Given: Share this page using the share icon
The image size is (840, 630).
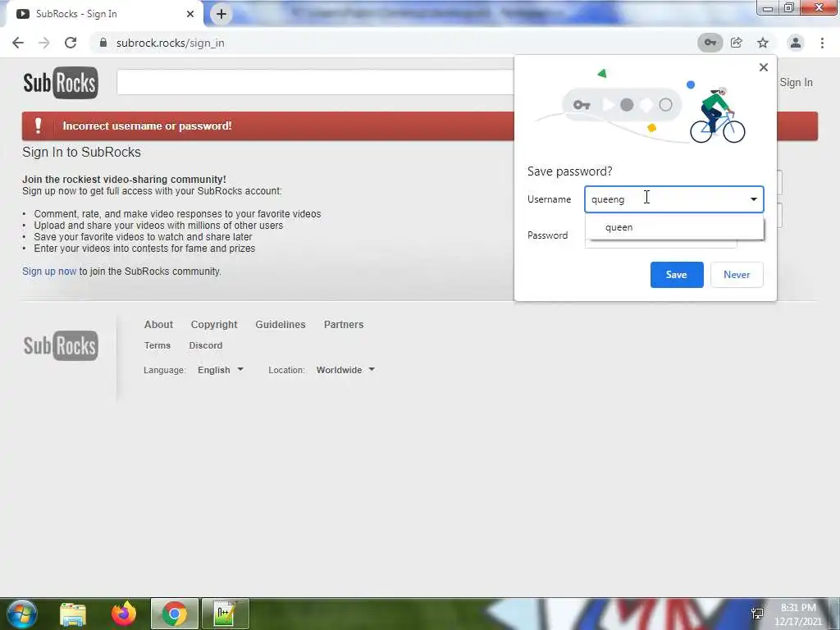Looking at the screenshot, I should [x=737, y=43].
